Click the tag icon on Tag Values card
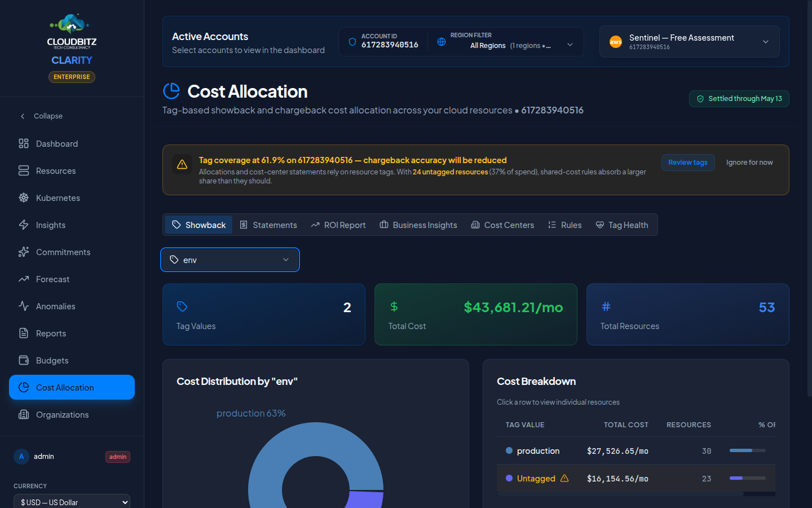This screenshot has width=812, height=508. pos(182,306)
